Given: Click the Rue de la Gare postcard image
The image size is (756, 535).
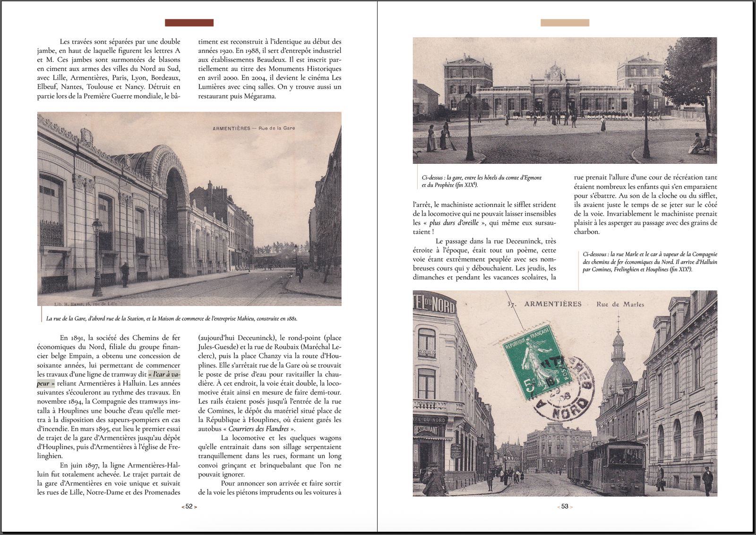Looking at the screenshot, I should [189, 209].
